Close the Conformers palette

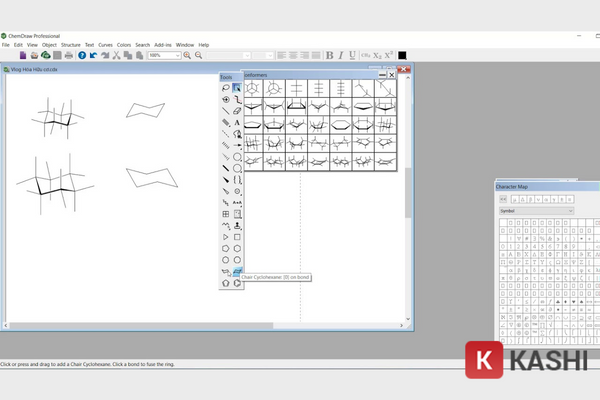click(391, 75)
